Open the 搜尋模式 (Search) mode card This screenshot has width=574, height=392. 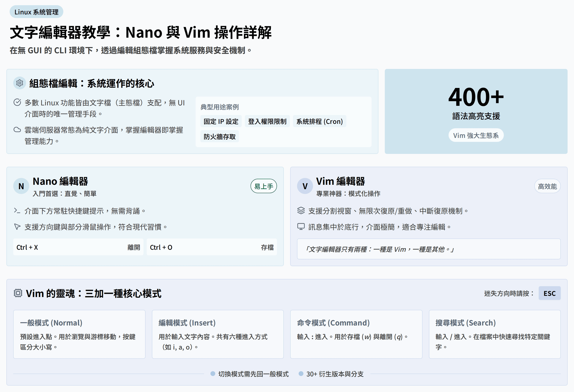click(494, 334)
